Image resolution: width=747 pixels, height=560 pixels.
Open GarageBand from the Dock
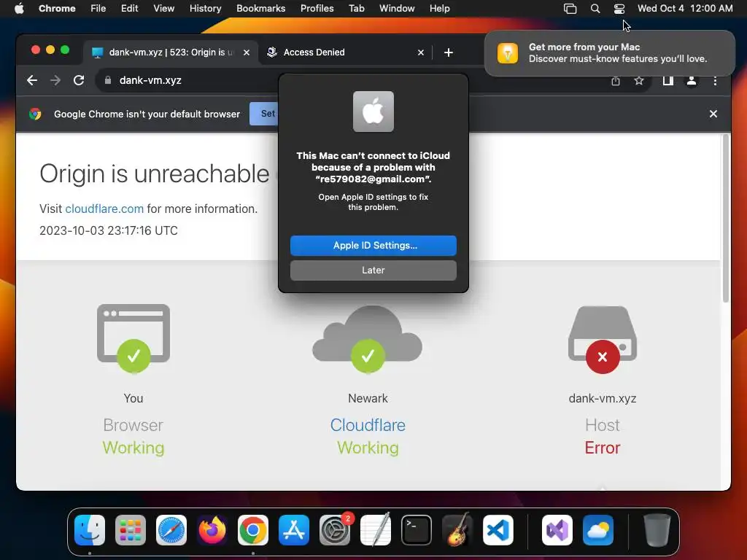coord(457,530)
